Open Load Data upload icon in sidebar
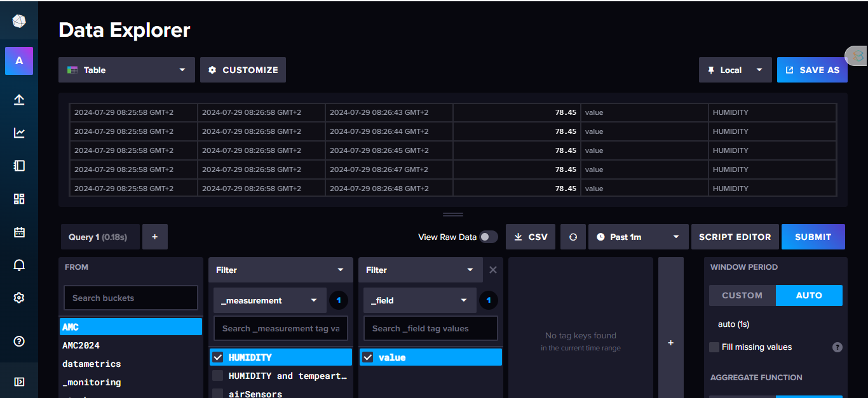 click(x=19, y=100)
